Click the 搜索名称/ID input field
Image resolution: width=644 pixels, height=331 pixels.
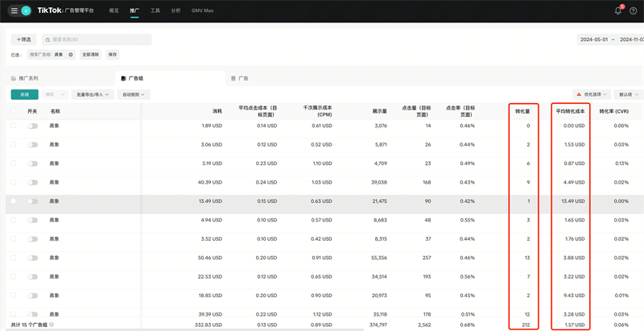(97, 39)
